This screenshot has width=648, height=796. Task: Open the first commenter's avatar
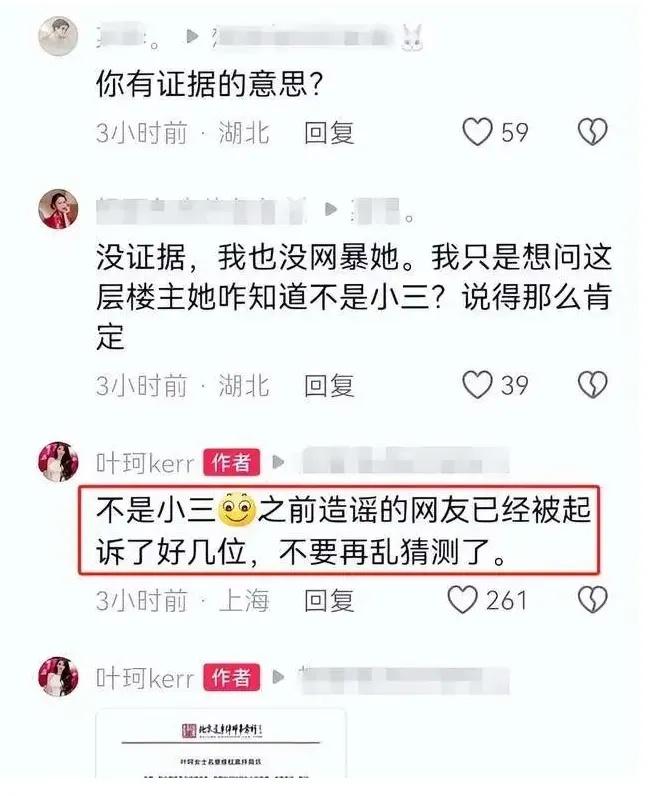point(58,36)
